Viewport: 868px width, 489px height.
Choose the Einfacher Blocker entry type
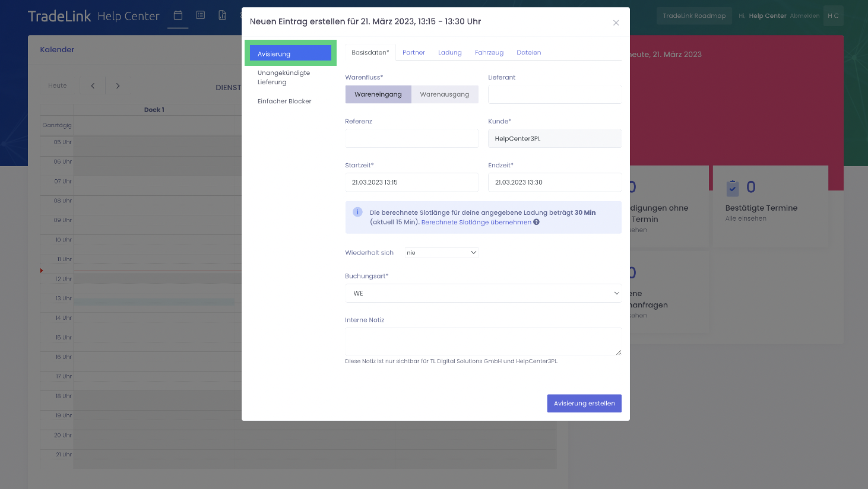point(284,101)
